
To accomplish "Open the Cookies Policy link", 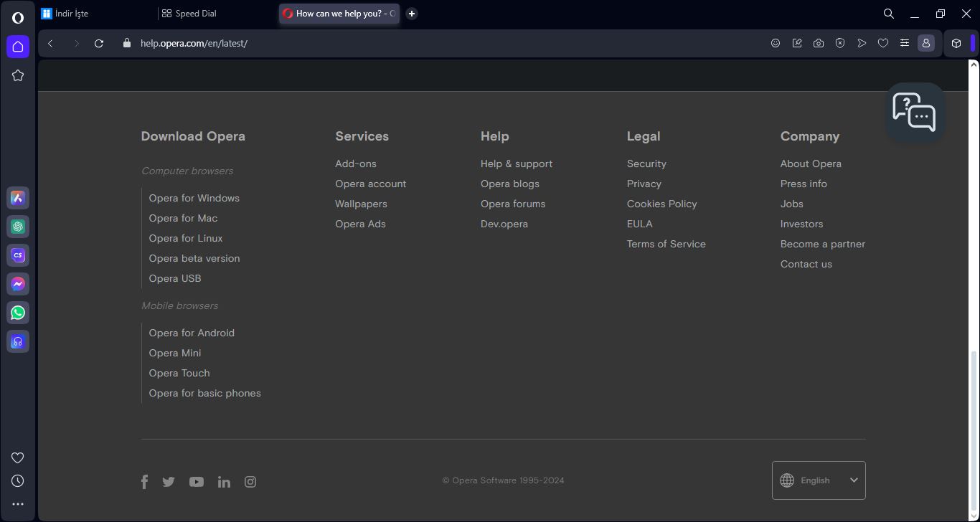I will click(x=662, y=204).
